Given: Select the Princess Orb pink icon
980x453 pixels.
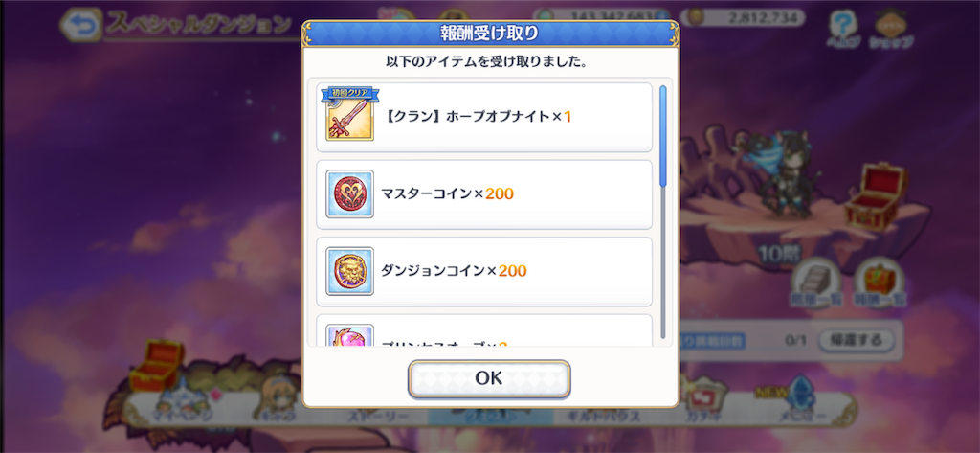Looking at the screenshot, I should [x=350, y=335].
